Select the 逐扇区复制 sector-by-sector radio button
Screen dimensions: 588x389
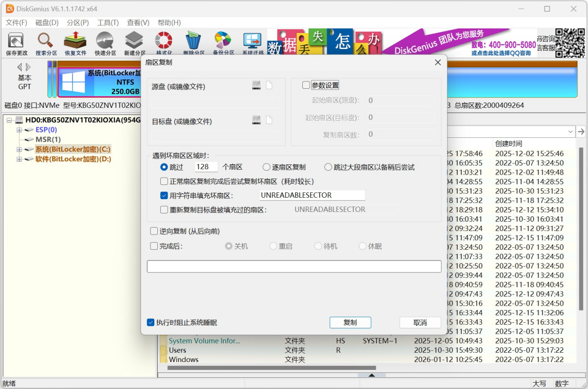267,167
